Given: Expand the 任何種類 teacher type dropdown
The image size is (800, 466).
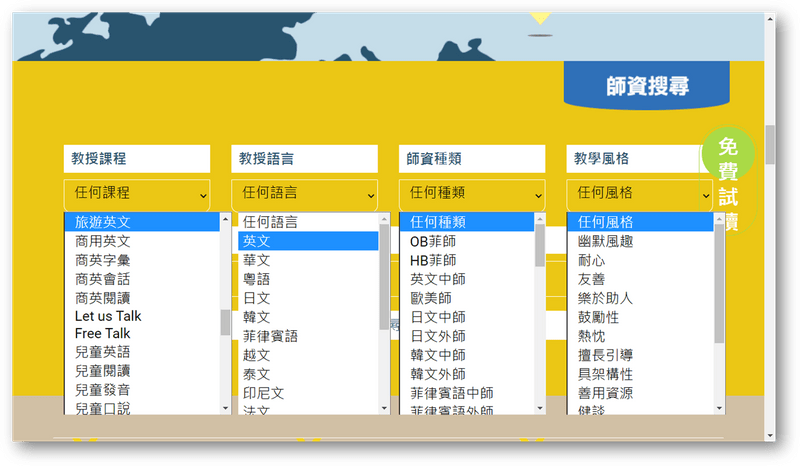Looking at the screenshot, I should coord(472,193).
